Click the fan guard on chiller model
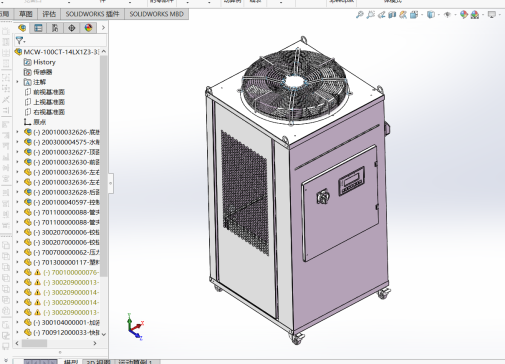Screen dimensions: 505x364 click(x=295, y=86)
